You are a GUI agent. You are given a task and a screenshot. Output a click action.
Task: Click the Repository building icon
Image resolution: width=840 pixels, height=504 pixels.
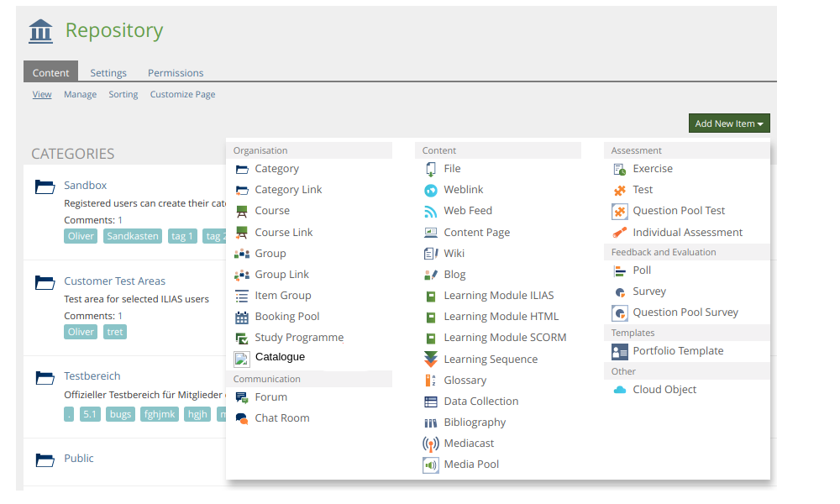point(40,31)
